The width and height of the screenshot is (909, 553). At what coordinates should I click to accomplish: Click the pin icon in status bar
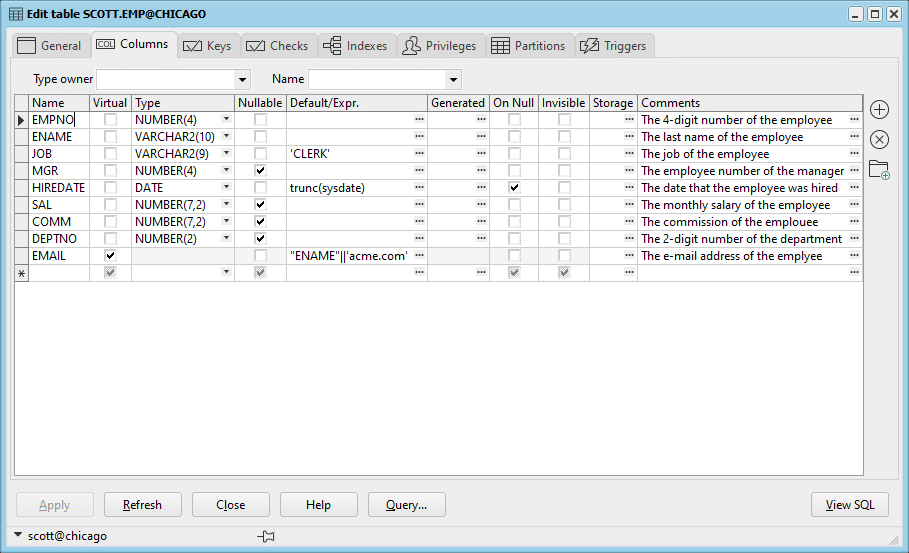(266, 536)
